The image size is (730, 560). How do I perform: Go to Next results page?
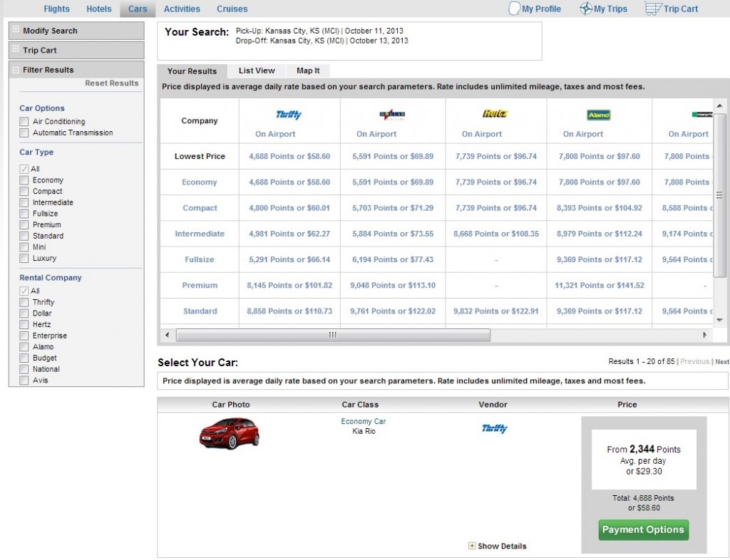[722, 361]
